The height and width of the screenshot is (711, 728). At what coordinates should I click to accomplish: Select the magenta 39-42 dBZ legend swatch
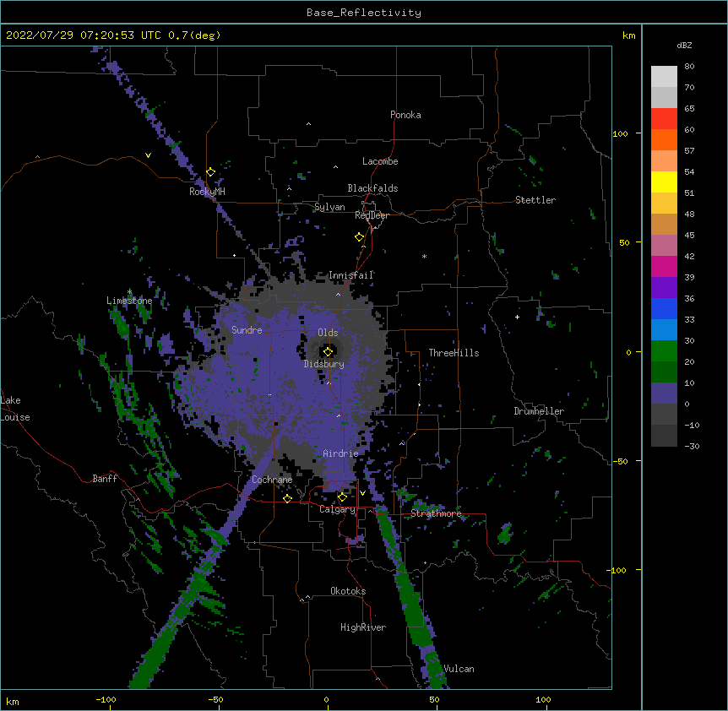pyautogui.click(x=664, y=266)
